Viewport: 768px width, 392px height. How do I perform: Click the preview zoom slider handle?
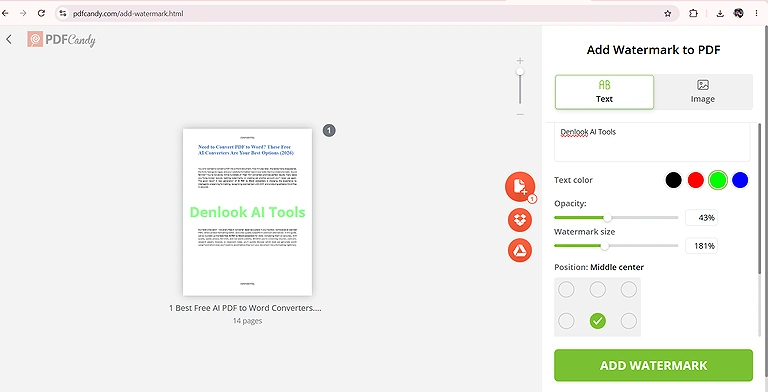click(520, 72)
